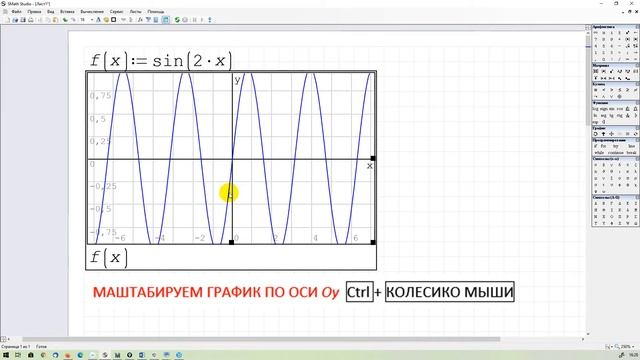The width and height of the screenshot is (640, 360).
Task: Insert 'for' from Программирование panel
Action: [x=603, y=146]
